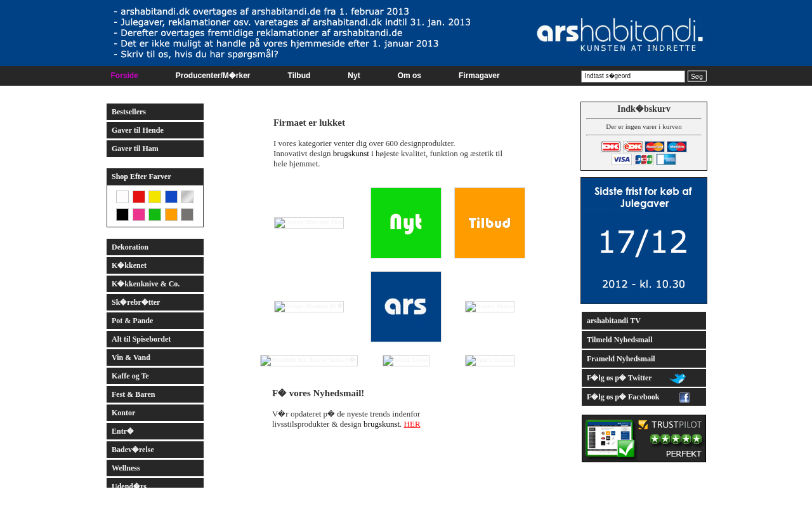This screenshot has height=508, width=812.
Task: Click the Julegaver deadline banner
Action: 644,241
